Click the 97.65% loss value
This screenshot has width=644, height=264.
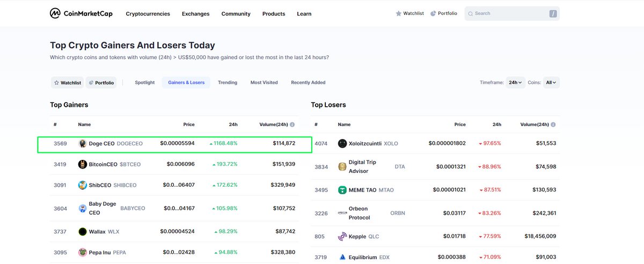tap(489, 144)
